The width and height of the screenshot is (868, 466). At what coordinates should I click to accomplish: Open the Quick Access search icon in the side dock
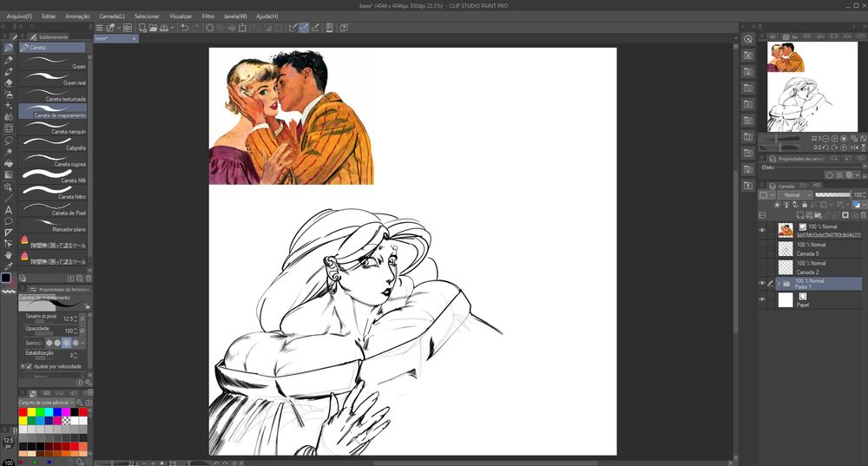(x=748, y=39)
